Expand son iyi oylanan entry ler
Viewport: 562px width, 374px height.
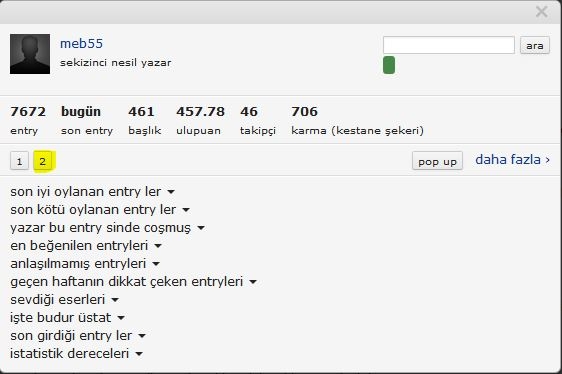pos(92,191)
